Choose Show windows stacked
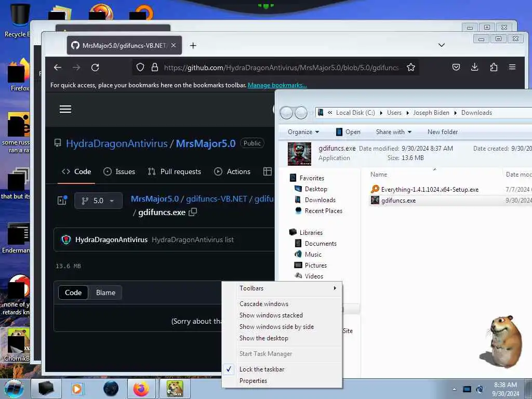 point(282,315)
